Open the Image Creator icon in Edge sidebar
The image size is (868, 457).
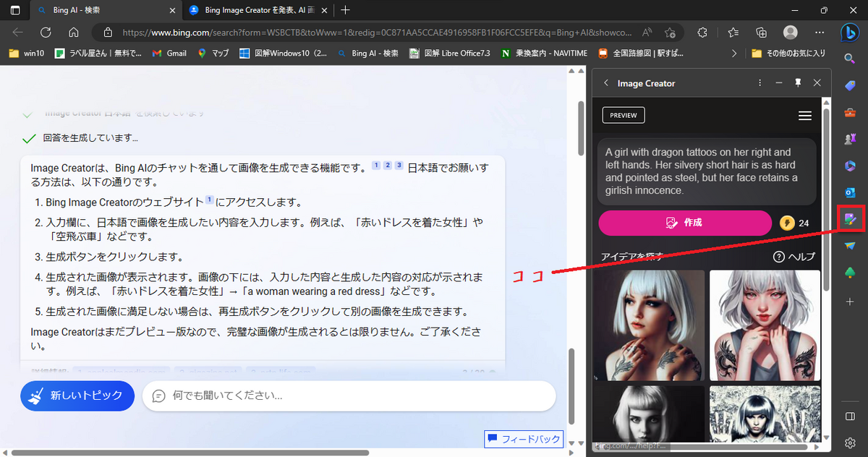point(849,219)
